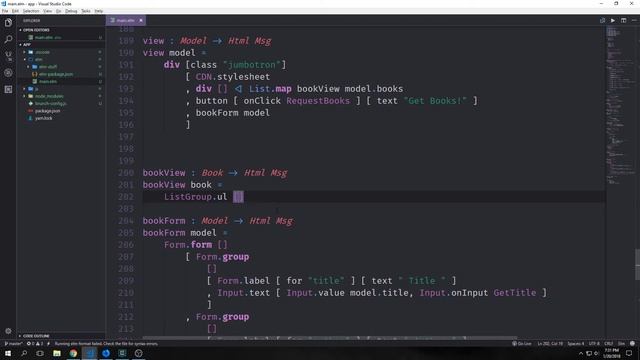Open the Debug menu
The image size is (640, 360).
[71, 11]
